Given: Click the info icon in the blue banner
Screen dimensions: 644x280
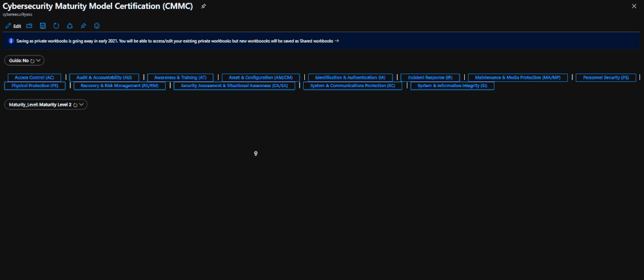Looking at the screenshot, I should point(11,41).
